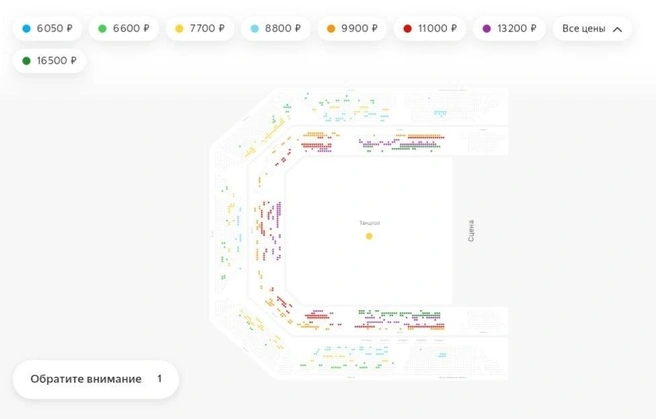Choose the 9900 ₽ price chip

[352, 28]
